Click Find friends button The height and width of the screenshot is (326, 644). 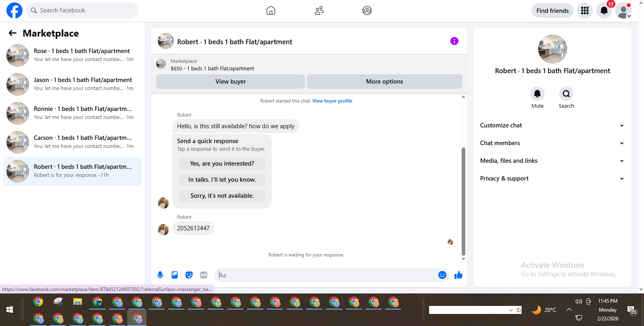[x=553, y=11]
